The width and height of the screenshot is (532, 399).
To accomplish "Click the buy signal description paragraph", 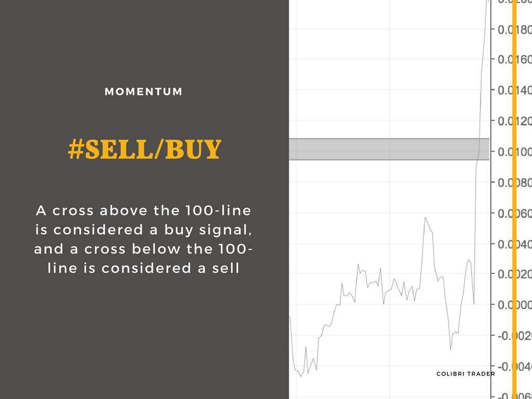I will [x=143, y=240].
